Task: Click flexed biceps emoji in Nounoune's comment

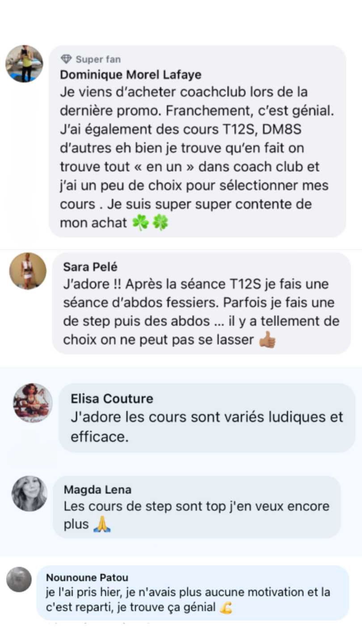Action: click(x=226, y=608)
